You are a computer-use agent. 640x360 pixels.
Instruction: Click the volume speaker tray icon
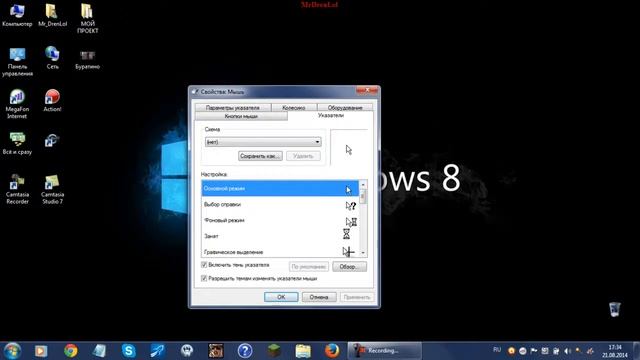click(x=567, y=351)
